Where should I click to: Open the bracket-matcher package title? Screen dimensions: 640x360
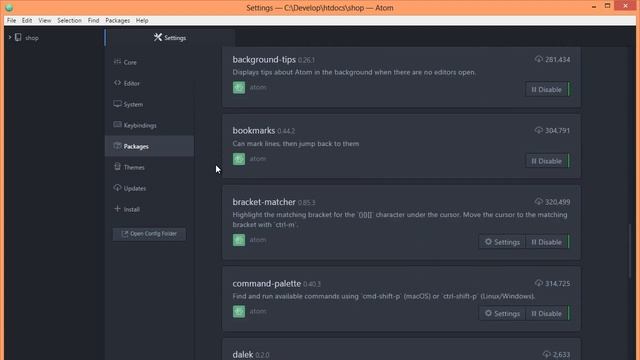coord(264,202)
